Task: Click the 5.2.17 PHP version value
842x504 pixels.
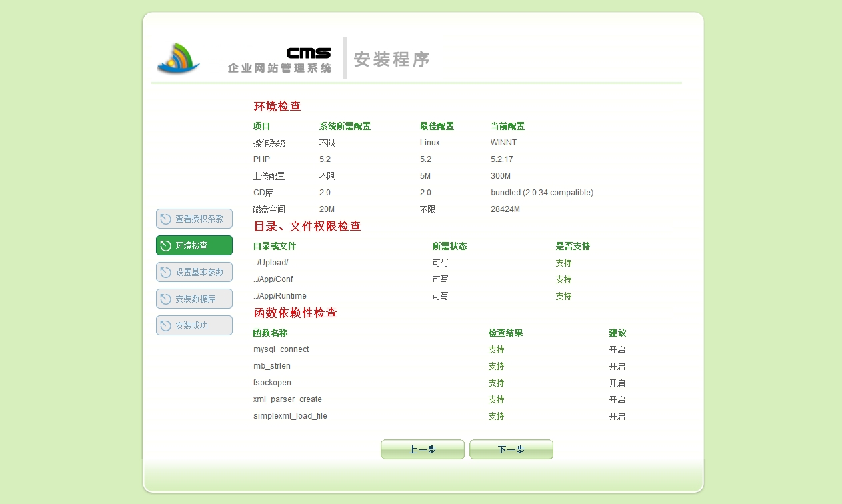Action: click(x=502, y=159)
